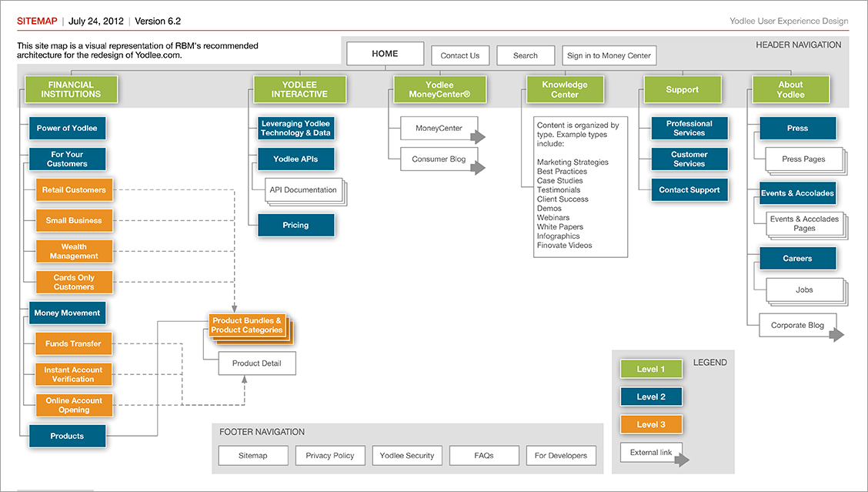Screen dimensions: 868x492
Task: Select the About Yodlee green box
Action: (x=790, y=89)
